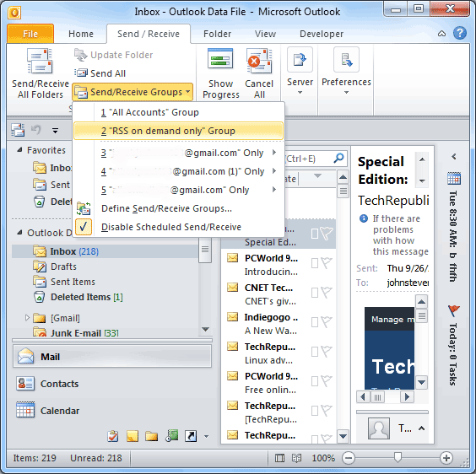Tick category box on TechRepu... Linux adv... message
The image size is (476, 474).
pyautogui.click(x=315, y=352)
